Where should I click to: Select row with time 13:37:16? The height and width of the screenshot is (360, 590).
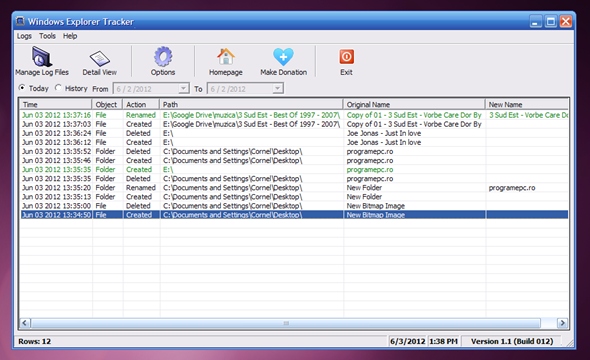click(294, 115)
